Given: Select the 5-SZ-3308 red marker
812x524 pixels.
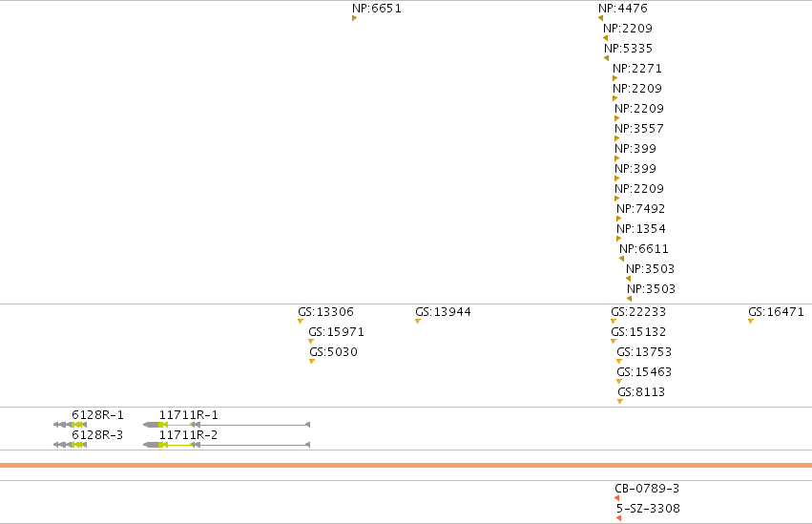Looking at the screenshot, I should point(618,518).
